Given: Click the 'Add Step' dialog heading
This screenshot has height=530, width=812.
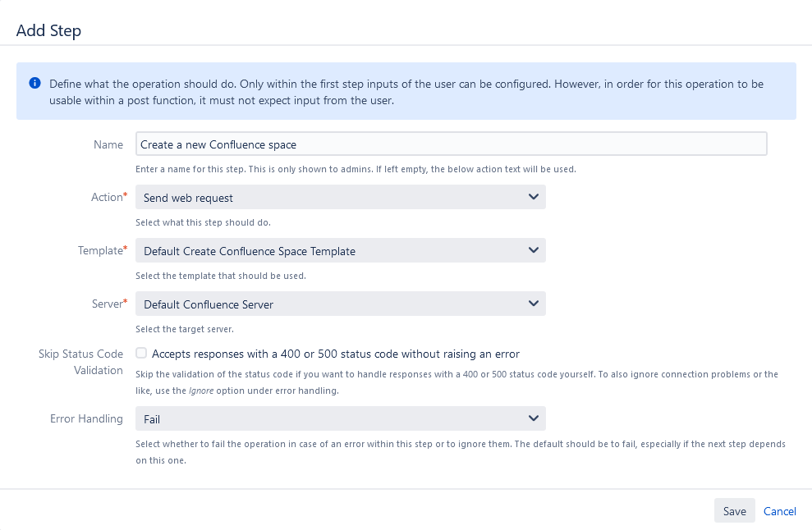Looking at the screenshot, I should click(48, 31).
